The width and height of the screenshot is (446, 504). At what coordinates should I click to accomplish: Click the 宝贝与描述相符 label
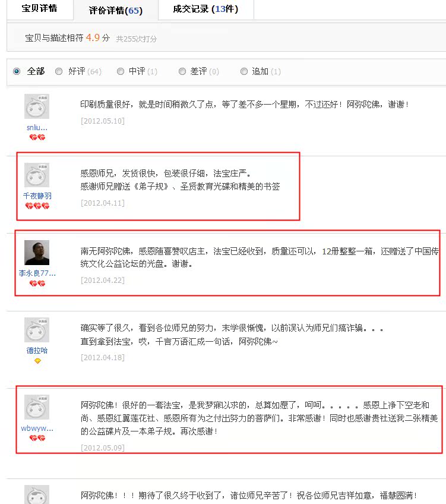point(54,38)
